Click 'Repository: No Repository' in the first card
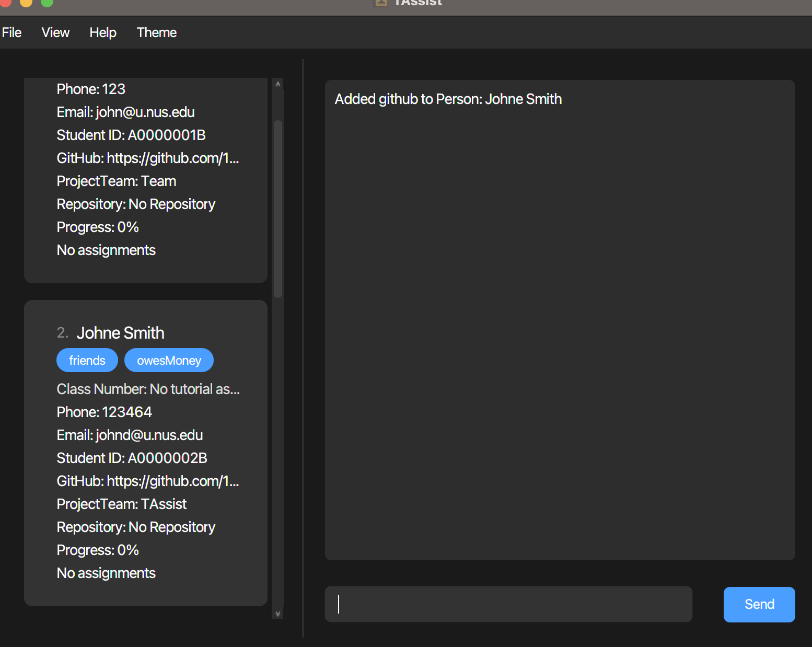Viewport: 812px width, 647px height. click(136, 204)
